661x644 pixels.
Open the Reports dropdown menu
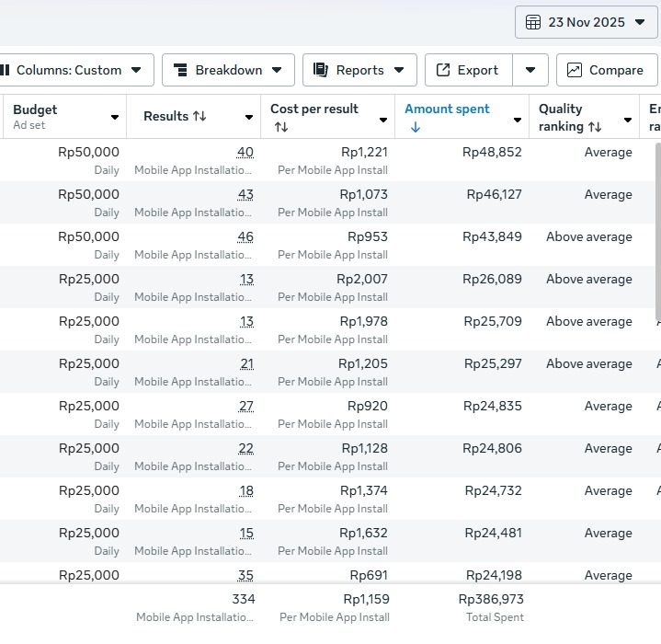click(399, 70)
